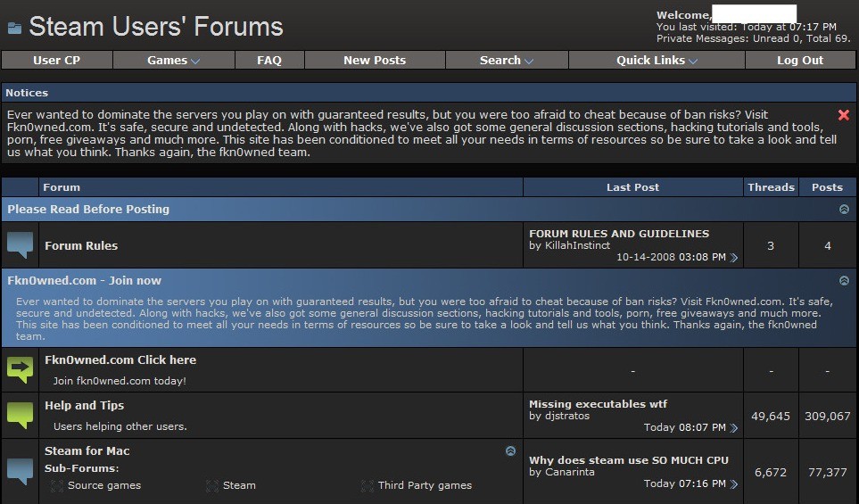859x504 pixels.
Task: Go to last post in FORUM RULES AND GUIDELINES
Action: pos(734,258)
